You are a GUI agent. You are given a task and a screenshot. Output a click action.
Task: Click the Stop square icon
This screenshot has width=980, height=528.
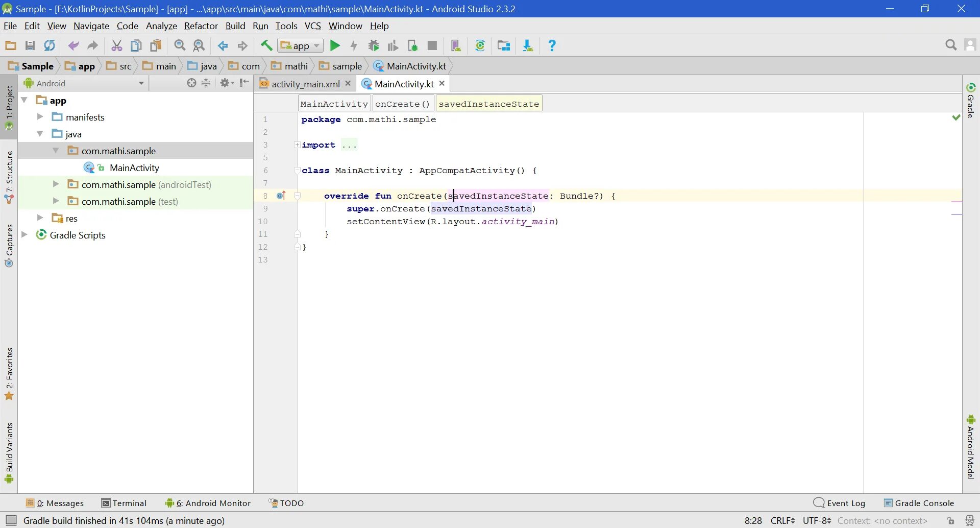pos(432,46)
